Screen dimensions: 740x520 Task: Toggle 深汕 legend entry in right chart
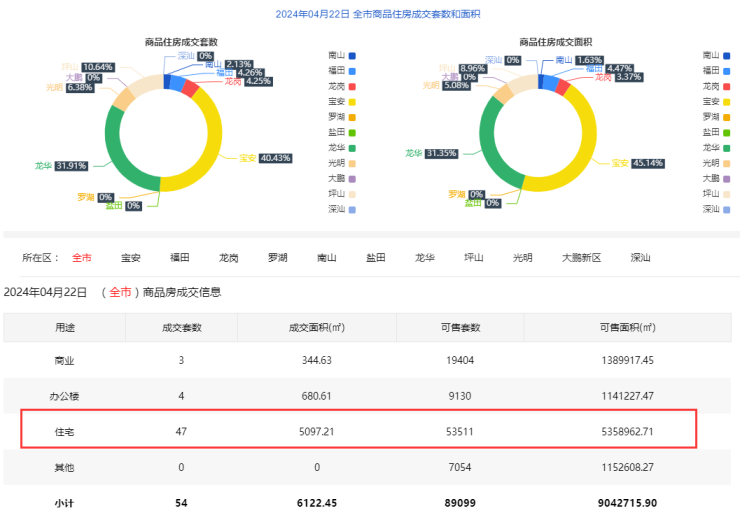pos(712,209)
